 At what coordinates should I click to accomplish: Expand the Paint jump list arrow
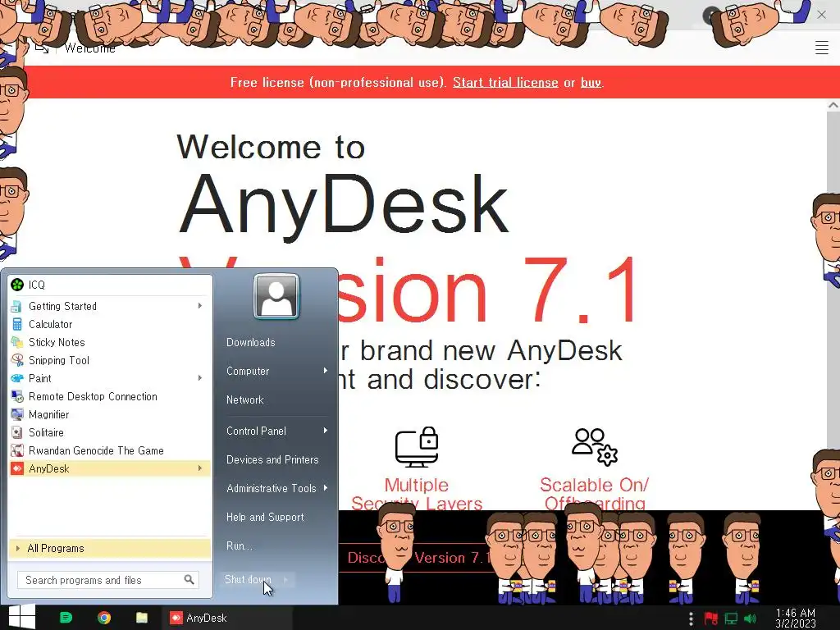[200, 378]
